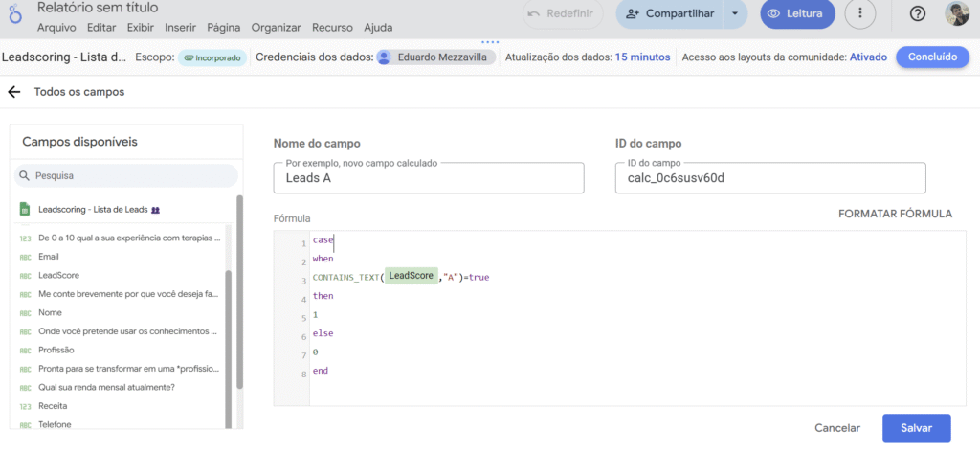Click the numeric type icon beside Receita

[x=25, y=406]
